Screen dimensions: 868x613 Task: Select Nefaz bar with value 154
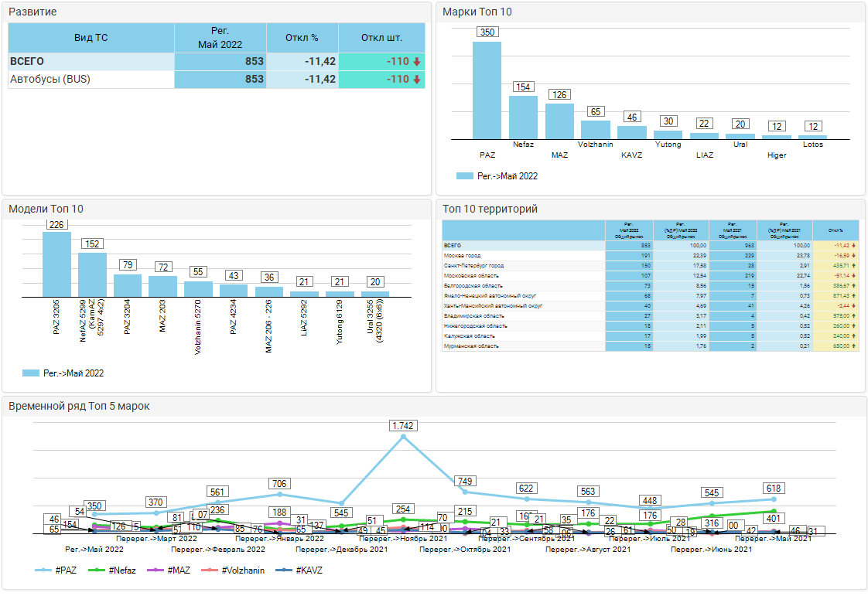tap(523, 117)
